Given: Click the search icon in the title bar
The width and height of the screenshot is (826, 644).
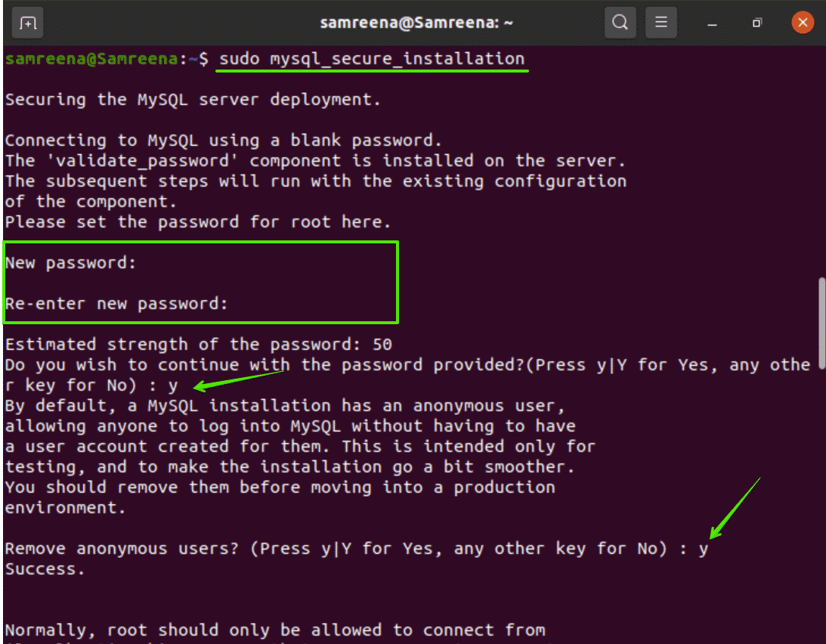Looking at the screenshot, I should point(620,23).
